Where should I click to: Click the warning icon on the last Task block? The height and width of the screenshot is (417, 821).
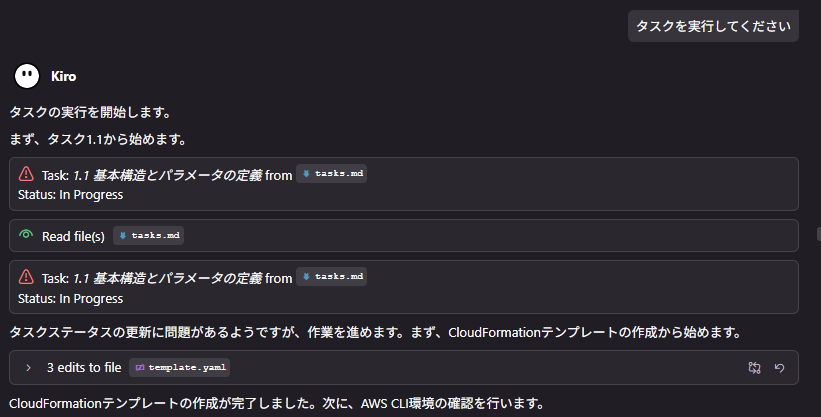26,277
